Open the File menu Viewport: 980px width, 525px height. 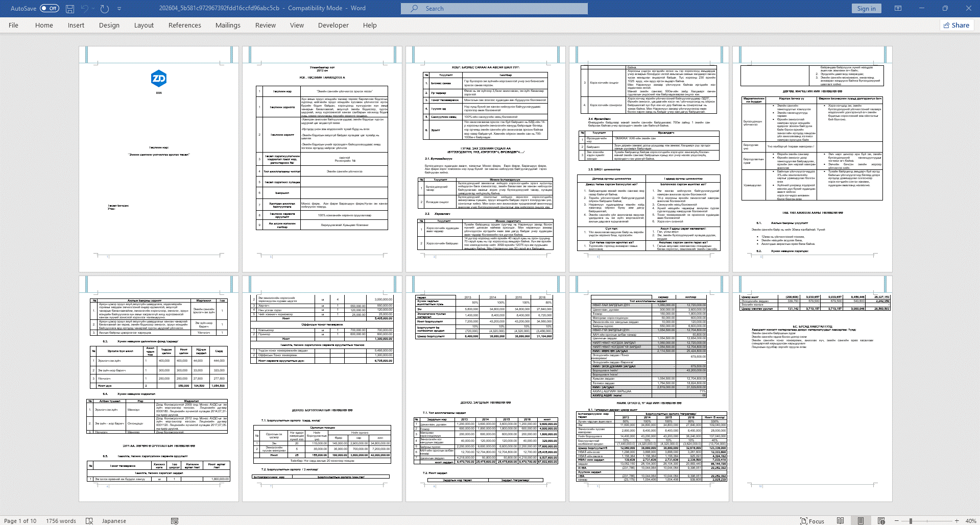(13, 25)
